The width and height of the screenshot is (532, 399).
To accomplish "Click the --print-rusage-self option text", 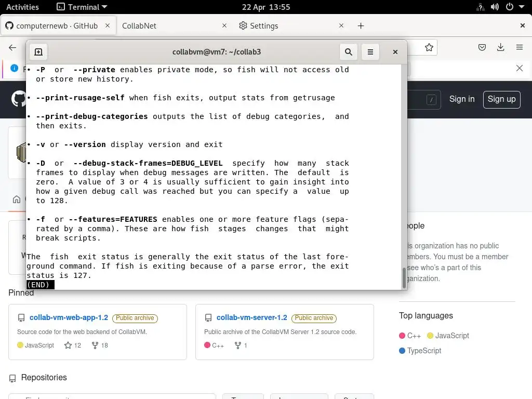I will pos(80,98).
